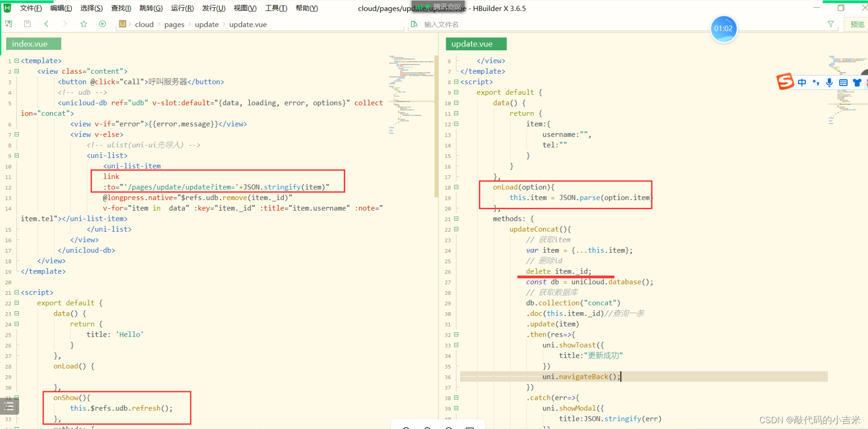Click the project U icon in breadcrumb
This screenshot has height=429, width=868.
tap(123, 24)
